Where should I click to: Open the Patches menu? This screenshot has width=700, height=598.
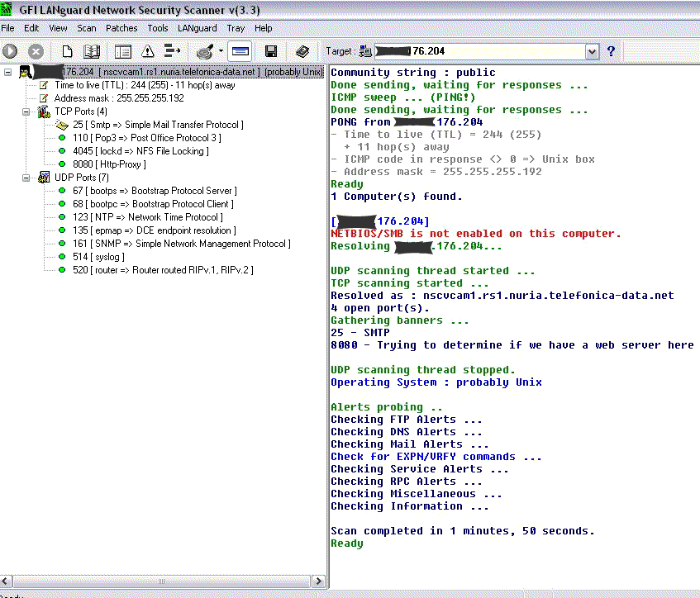[121, 28]
